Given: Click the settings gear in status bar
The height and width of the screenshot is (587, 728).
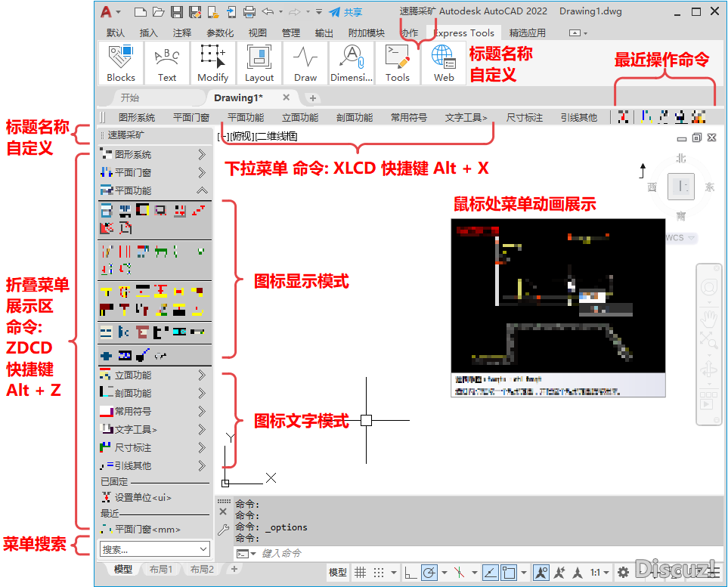Looking at the screenshot, I should pos(623,573).
